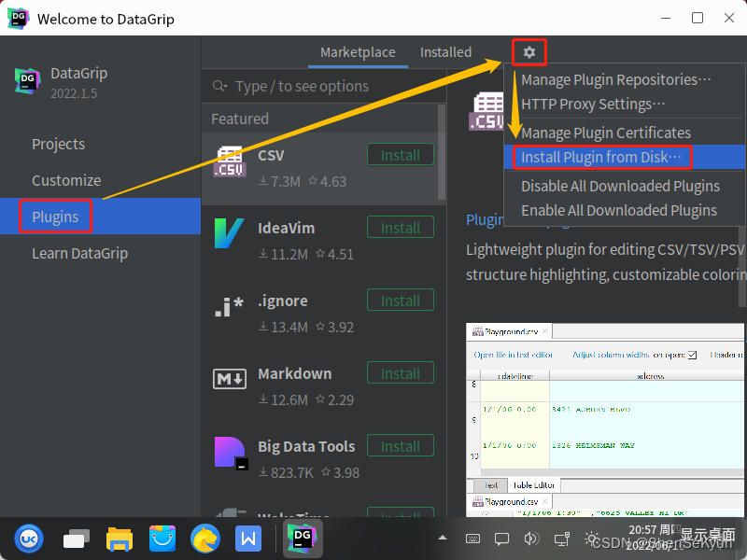This screenshot has height=560, width=747.
Task: Select the Marketplace tab
Action: click(x=358, y=52)
